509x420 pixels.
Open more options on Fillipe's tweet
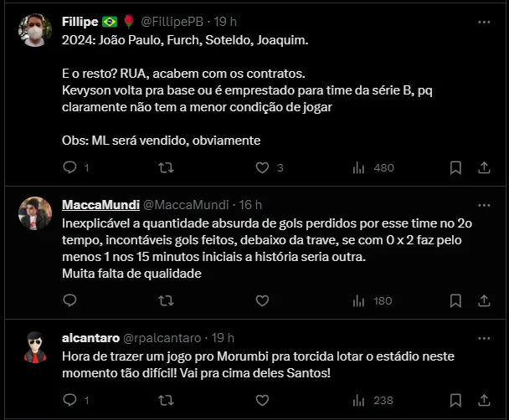(483, 21)
